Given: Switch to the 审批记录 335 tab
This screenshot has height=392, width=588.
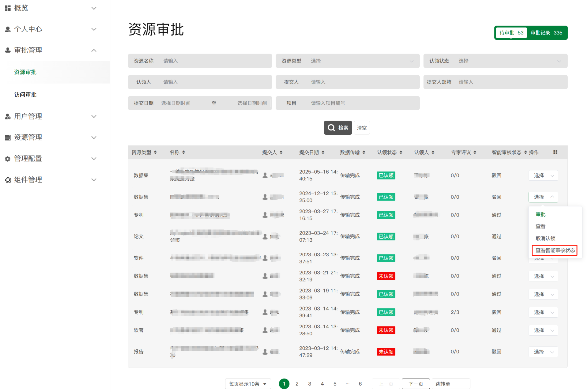Looking at the screenshot, I should 546,33.
